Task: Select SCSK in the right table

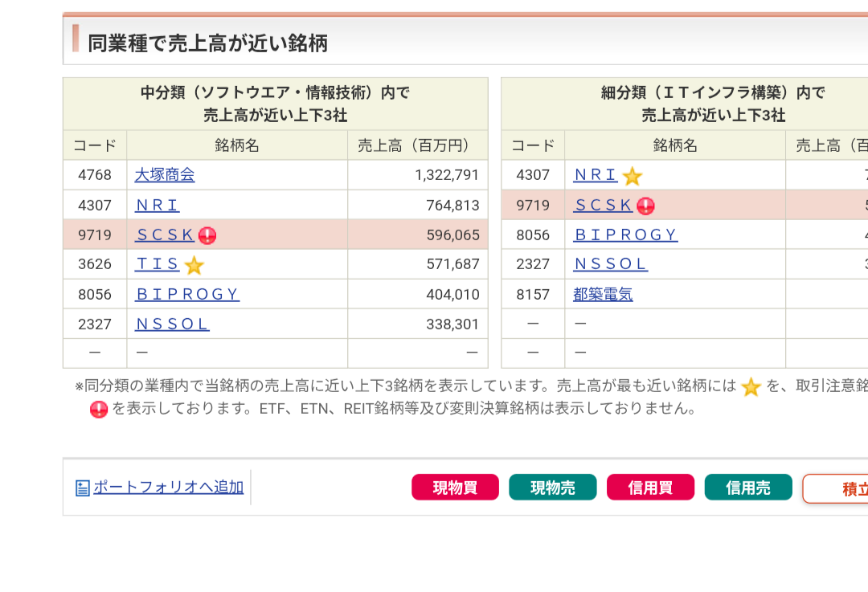Action: pos(603,205)
